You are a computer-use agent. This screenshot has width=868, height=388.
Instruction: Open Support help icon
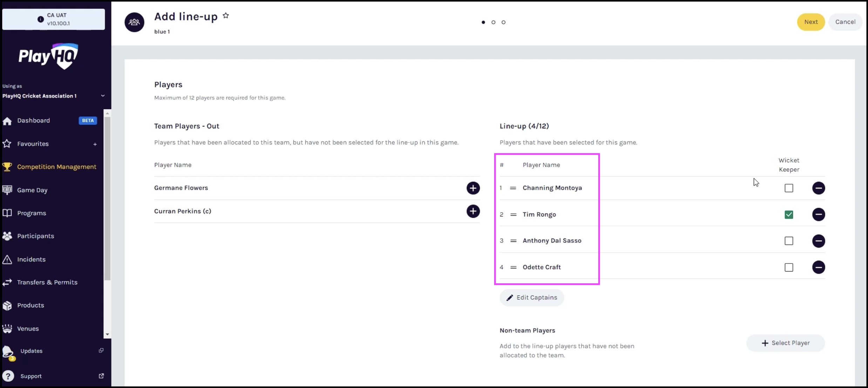click(8, 376)
